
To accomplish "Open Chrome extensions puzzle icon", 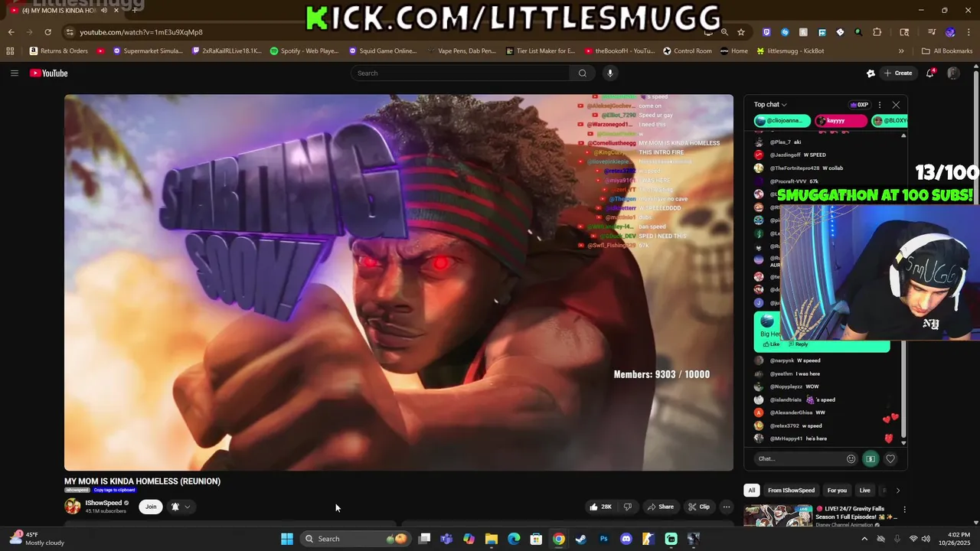I will pos(877,32).
